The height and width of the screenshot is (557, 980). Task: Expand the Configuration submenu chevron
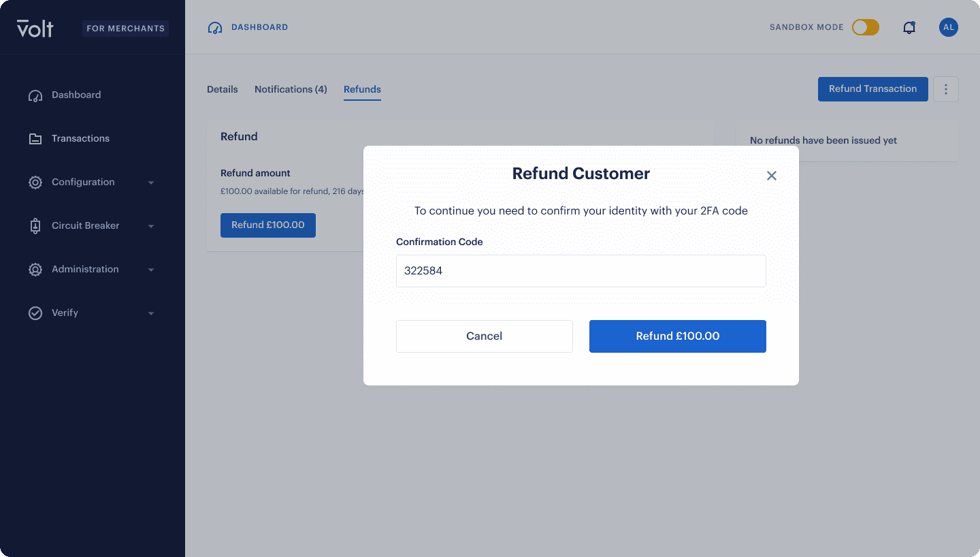click(151, 182)
